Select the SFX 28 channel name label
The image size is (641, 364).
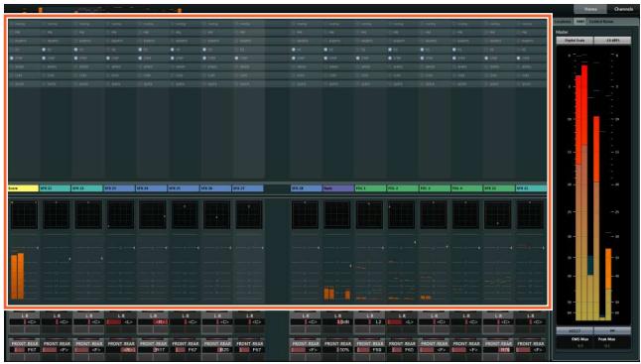307,188
